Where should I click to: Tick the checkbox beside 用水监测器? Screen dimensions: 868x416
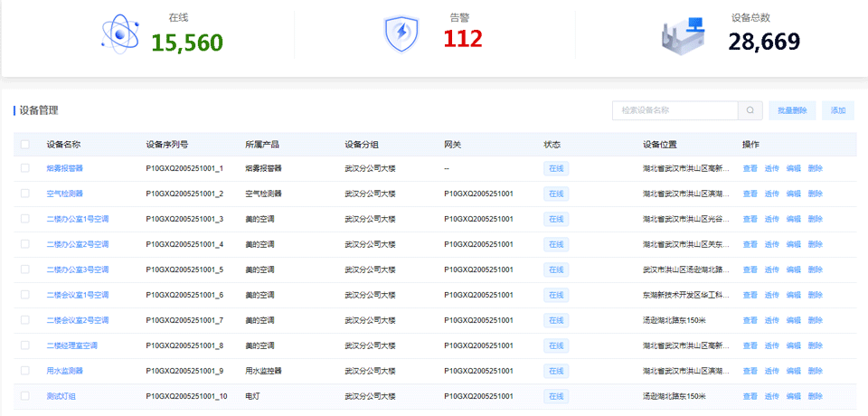25,371
